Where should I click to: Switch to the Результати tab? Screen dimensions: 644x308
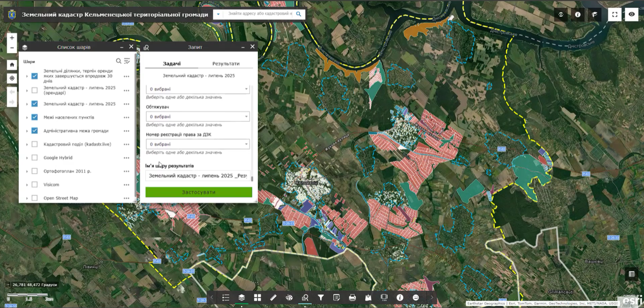(225, 64)
